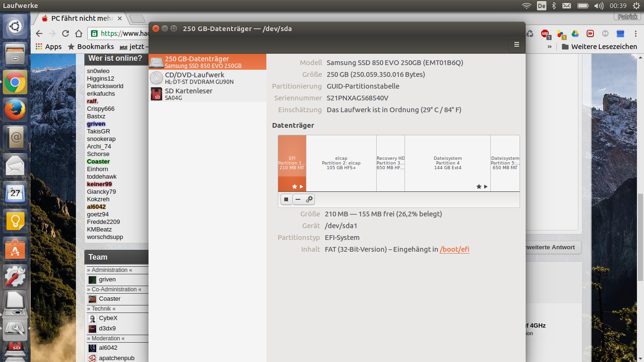
Task: Open the mail envelope launcher icon
Action: click(15, 165)
